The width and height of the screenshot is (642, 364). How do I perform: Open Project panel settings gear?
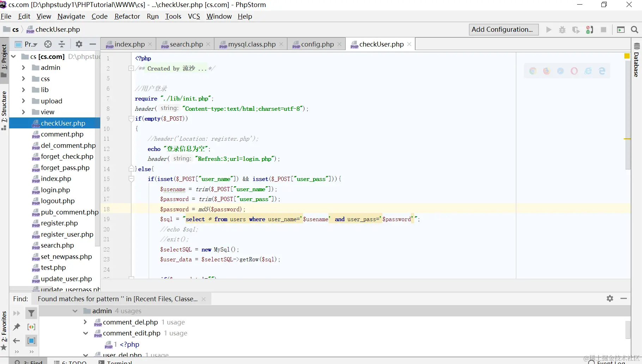[79, 44]
